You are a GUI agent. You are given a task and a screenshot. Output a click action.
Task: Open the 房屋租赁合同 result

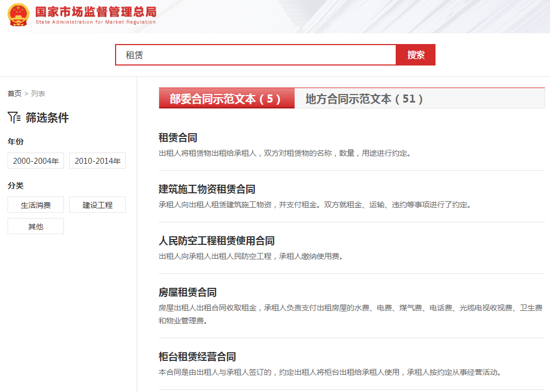tap(188, 293)
